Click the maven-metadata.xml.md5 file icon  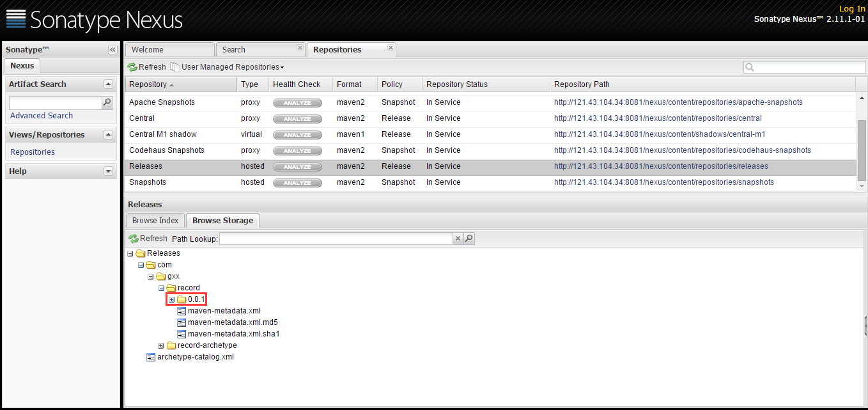(182, 322)
